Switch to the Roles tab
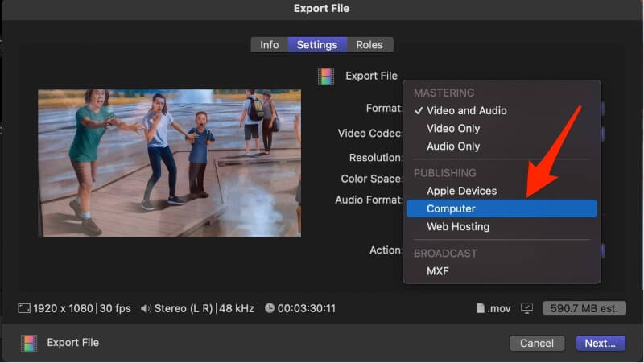644x363 pixels. (369, 45)
